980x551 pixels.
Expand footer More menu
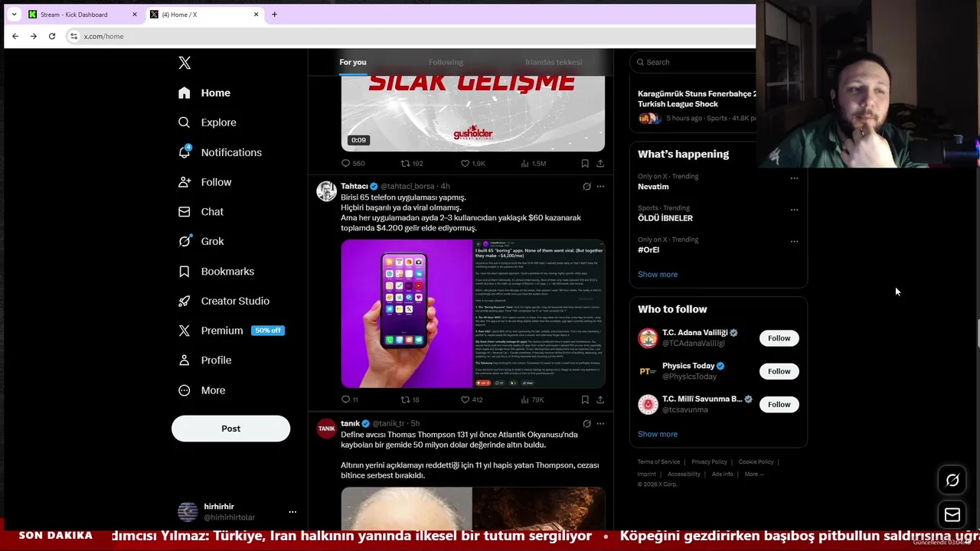coord(753,474)
